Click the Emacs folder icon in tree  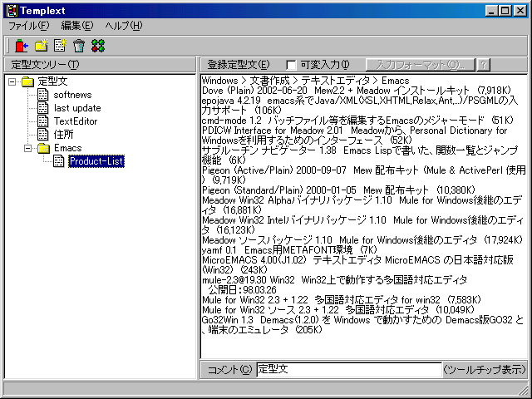[43, 148]
